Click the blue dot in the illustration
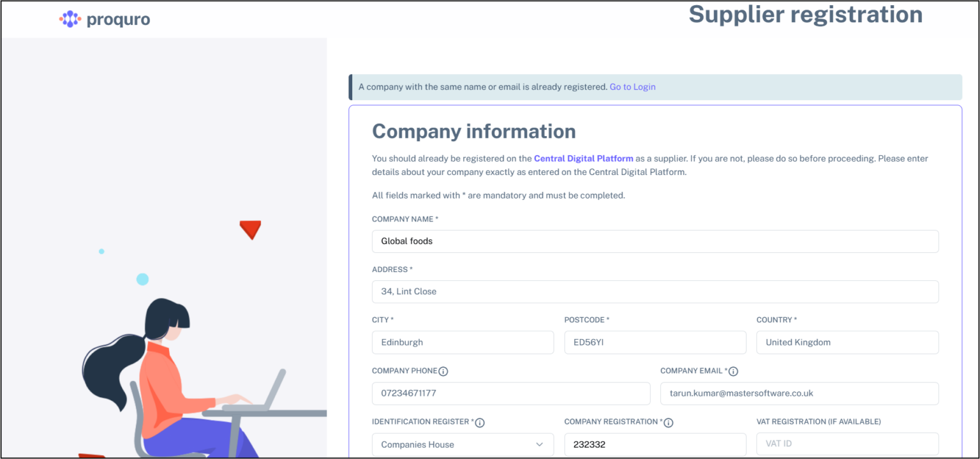980x459 pixels. (142, 278)
